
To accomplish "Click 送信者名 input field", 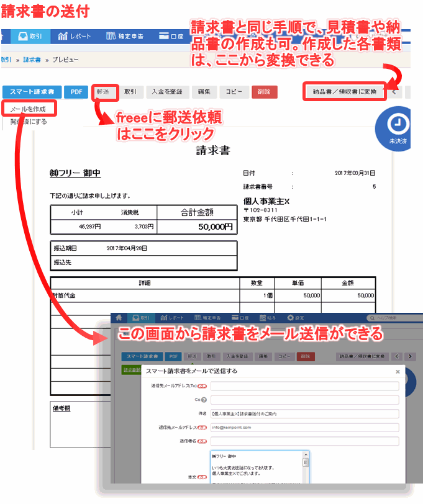I will coord(304,441).
